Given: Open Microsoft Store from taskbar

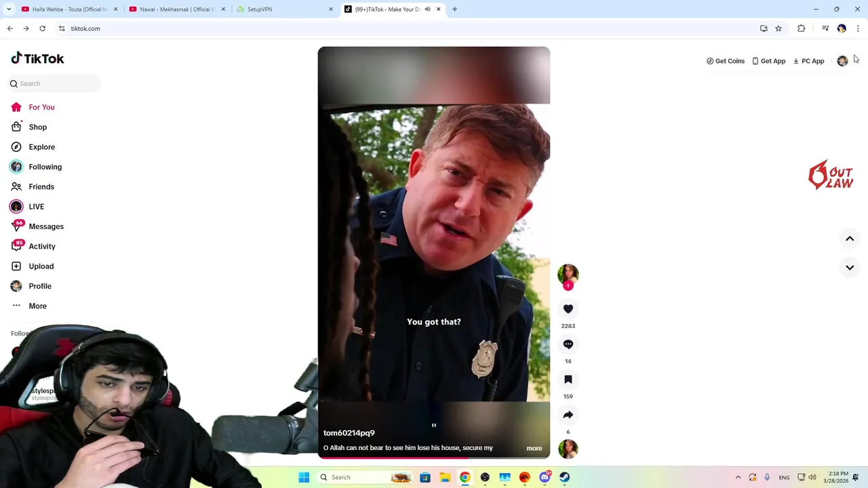Looking at the screenshot, I should [x=425, y=477].
